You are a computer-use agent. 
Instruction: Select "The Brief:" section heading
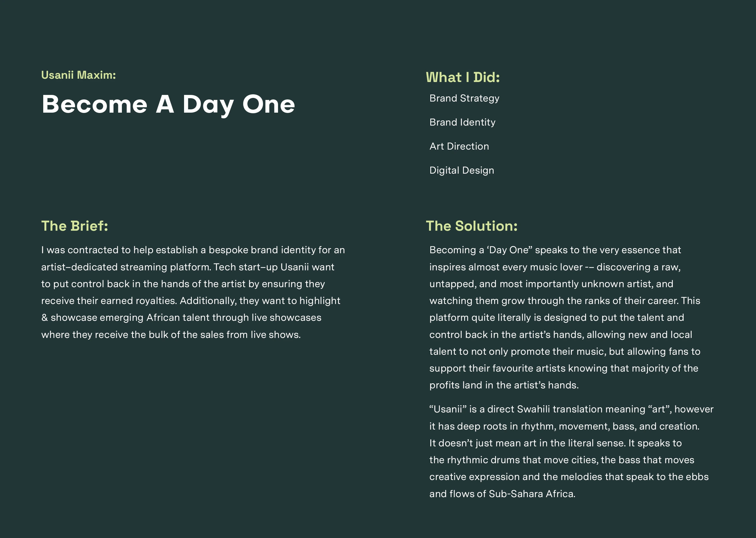74,226
